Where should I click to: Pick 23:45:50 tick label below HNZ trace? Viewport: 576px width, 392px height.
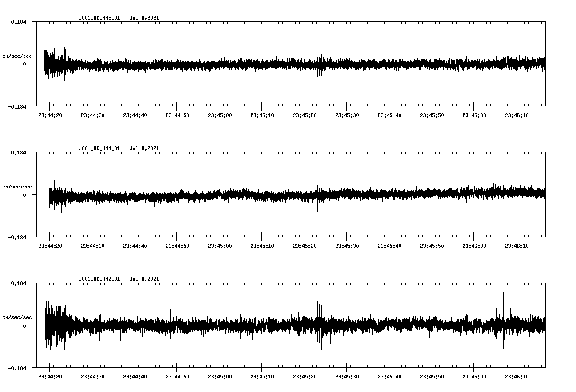432,376
